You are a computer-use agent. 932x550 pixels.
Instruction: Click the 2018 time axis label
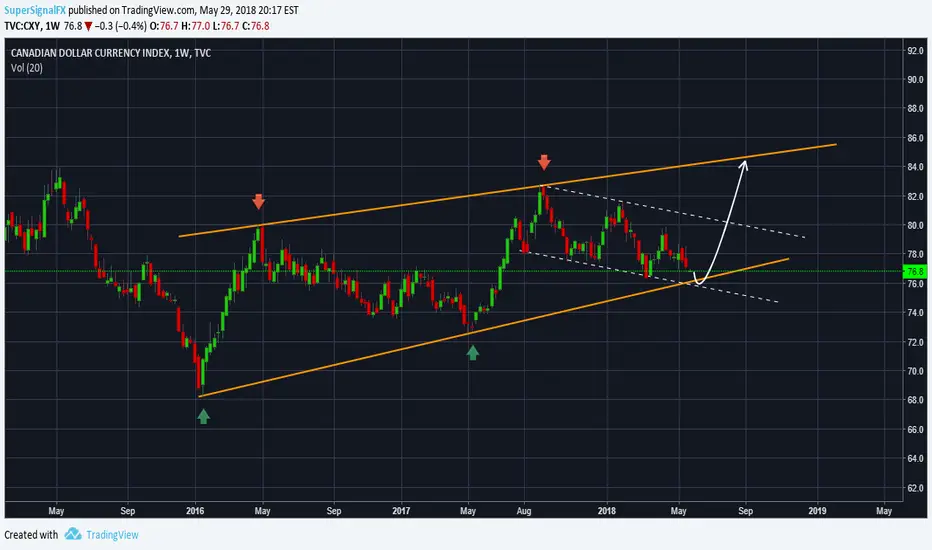(607, 511)
